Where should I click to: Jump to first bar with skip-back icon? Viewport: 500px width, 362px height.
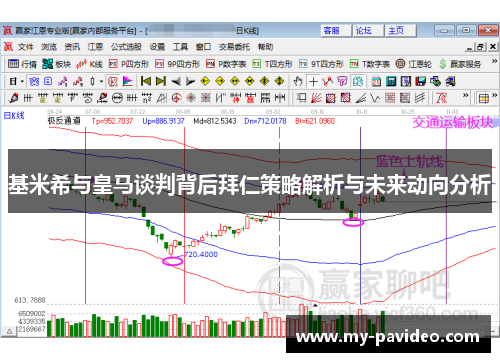[146, 81]
